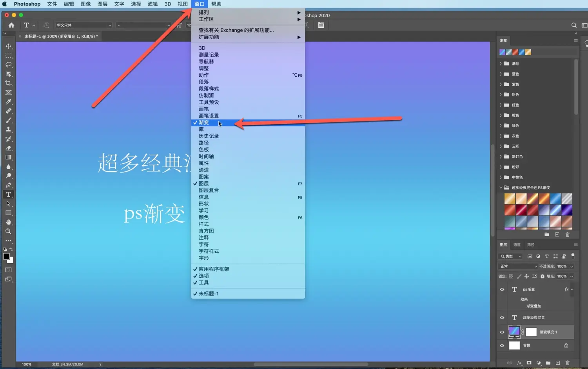Open the 正常 blend mode dropdown
The width and height of the screenshot is (588, 369).
coord(518,266)
